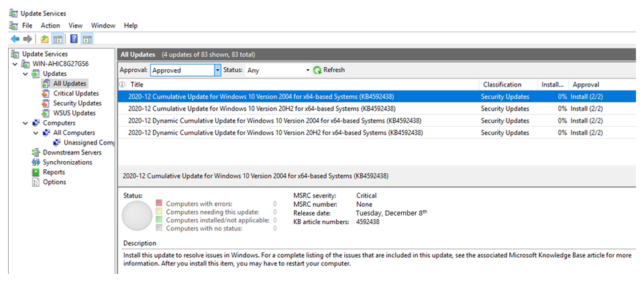Collapse the WIN-AHIC8G27GS6 server node
This screenshot has width=644, height=282.
point(15,64)
